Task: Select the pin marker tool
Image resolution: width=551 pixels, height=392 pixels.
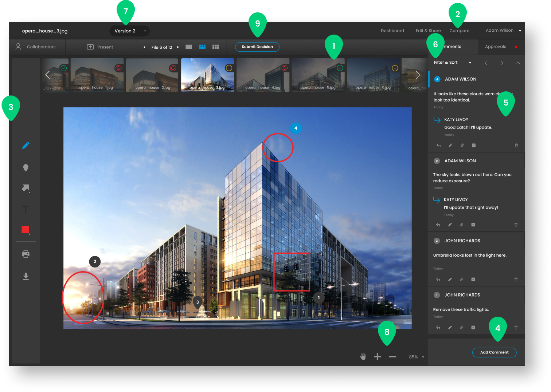Action: coord(26,168)
